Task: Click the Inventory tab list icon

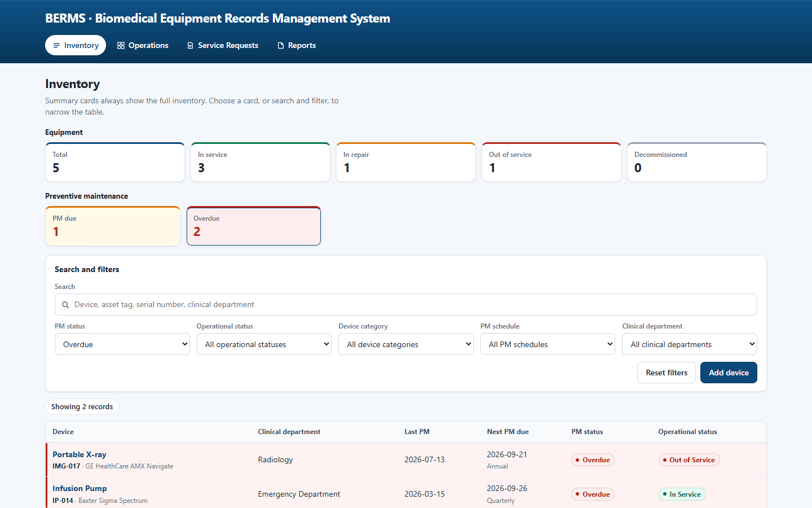Action: click(x=56, y=46)
